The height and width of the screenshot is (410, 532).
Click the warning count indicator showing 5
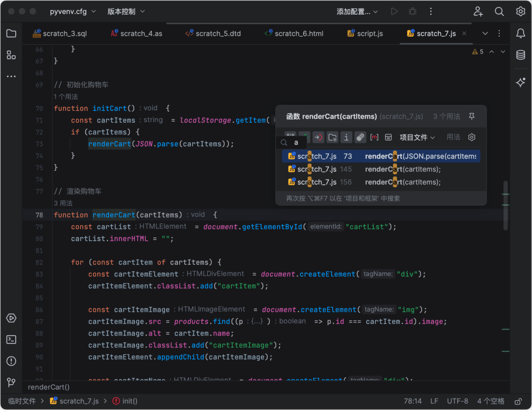click(478, 51)
